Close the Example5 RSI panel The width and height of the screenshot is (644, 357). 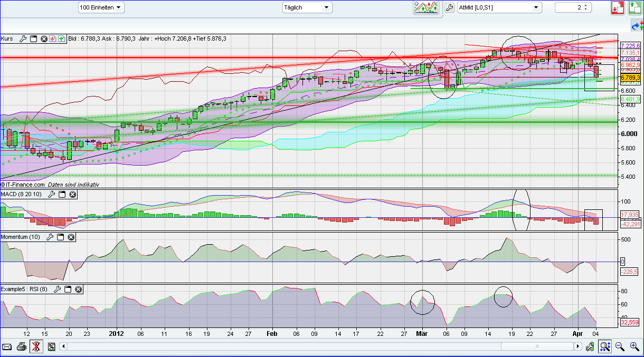pos(78,289)
